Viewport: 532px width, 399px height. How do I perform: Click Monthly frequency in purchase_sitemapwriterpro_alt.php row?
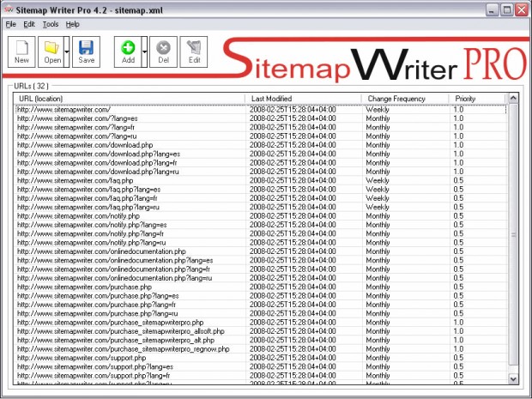pos(378,340)
